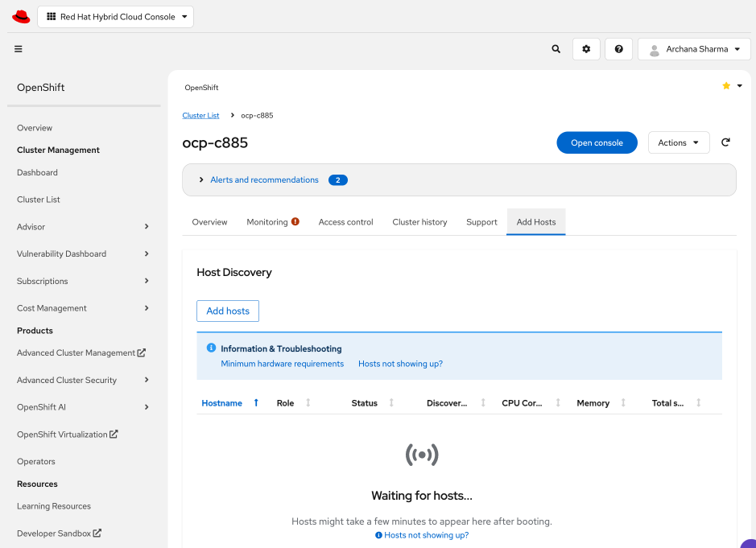Click the Red Hat logo
The image size is (756, 548).
(20, 15)
